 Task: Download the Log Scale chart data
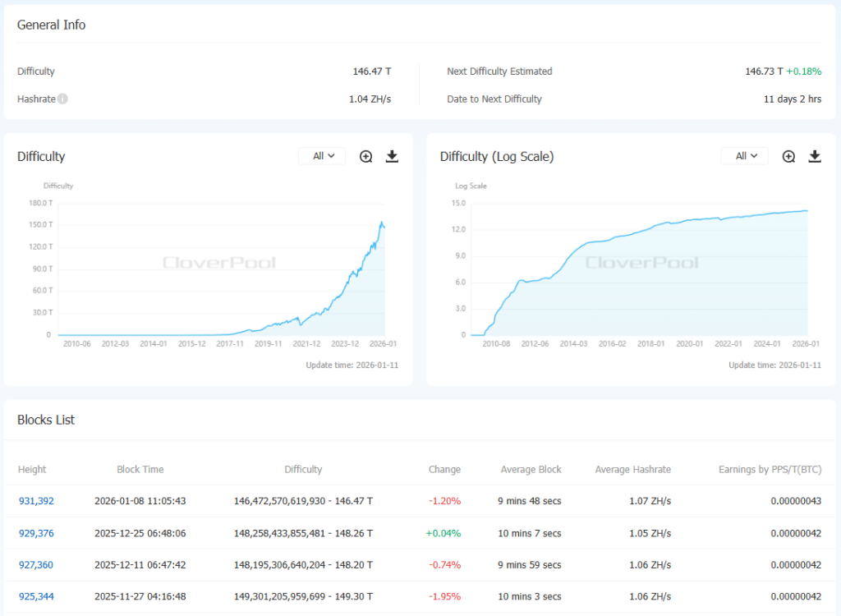[815, 157]
